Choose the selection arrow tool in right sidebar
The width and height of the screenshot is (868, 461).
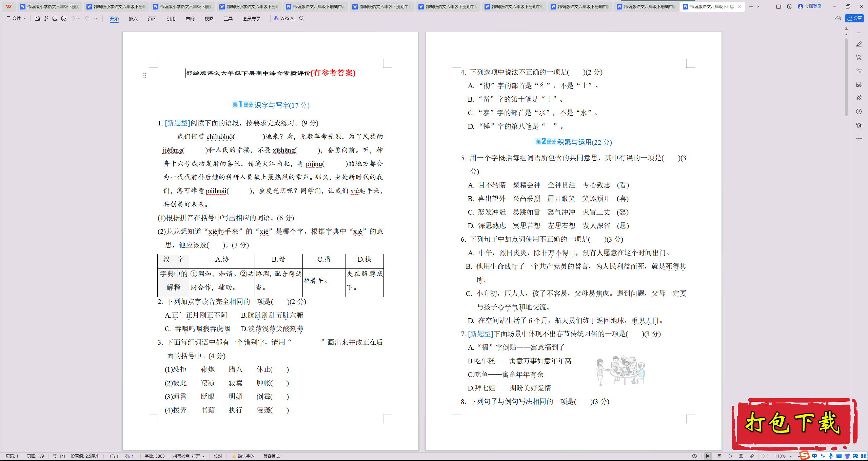pyautogui.click(x=859, y=58)
